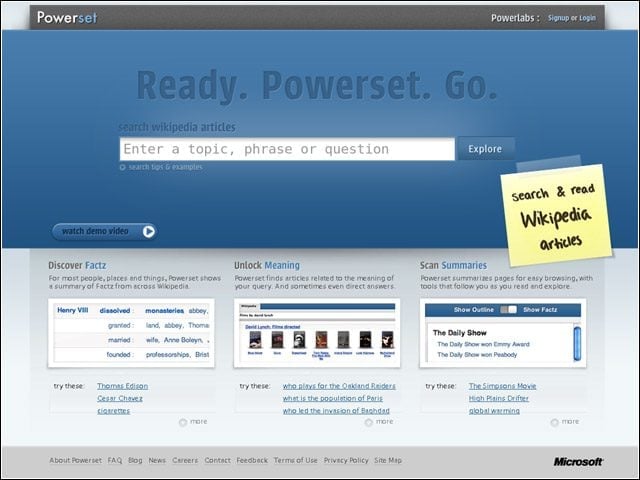
Task: Open the Careers footer link
Action: (185, 460)
